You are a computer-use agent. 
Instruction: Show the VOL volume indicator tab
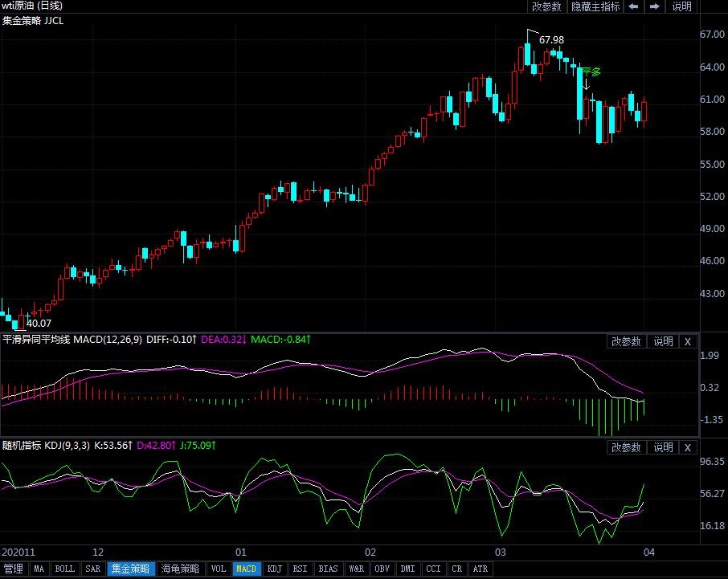click(218, 569)
